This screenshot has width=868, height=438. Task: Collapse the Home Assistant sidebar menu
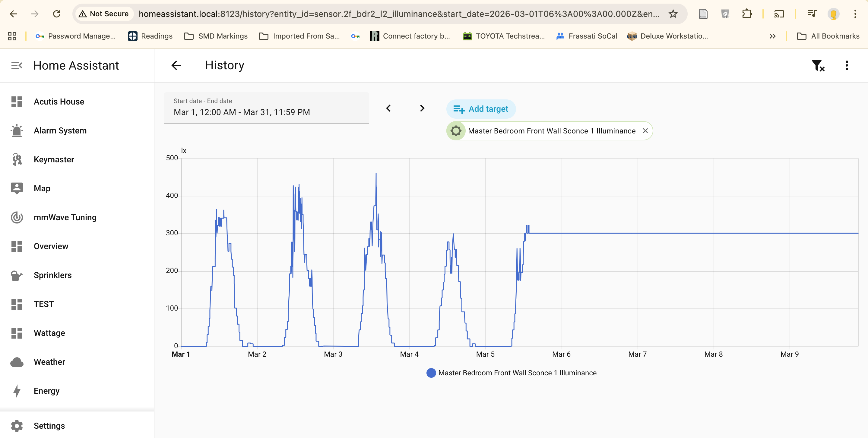[17, 65]
